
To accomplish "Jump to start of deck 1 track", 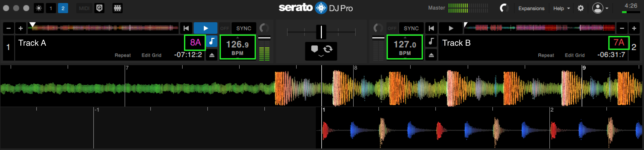I will pyautogui.click(x=186, y=28).
